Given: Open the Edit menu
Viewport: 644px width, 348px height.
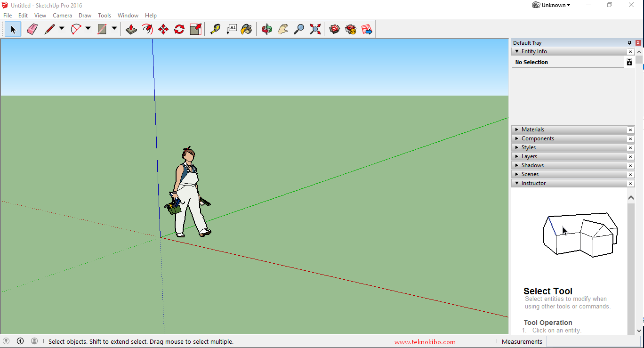Looking at the screenshot, I should (x=23, y=16).
